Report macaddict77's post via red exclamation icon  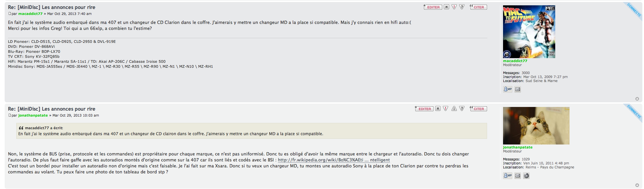454,7
